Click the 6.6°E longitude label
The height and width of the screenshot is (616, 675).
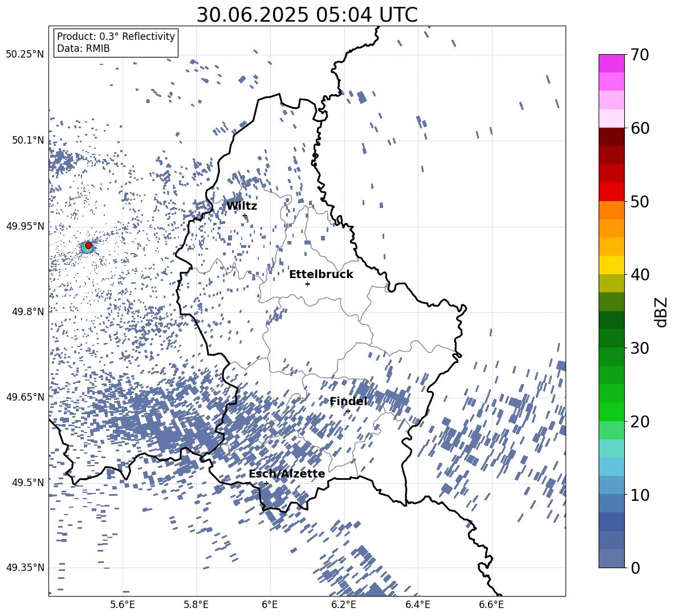pos(491,605)
